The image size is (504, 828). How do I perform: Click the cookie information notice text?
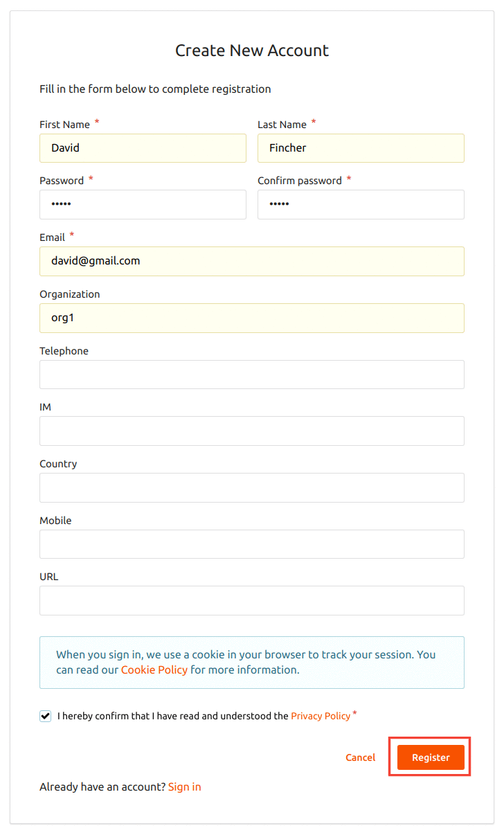tap(246, 662)
